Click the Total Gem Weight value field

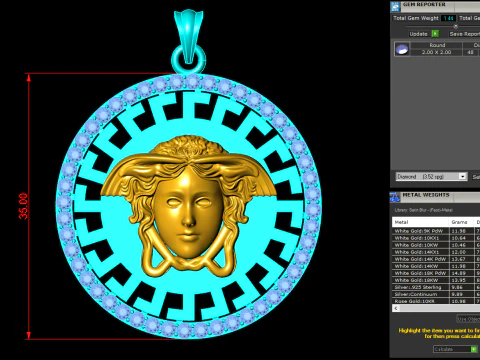click(x=448, y=18)
